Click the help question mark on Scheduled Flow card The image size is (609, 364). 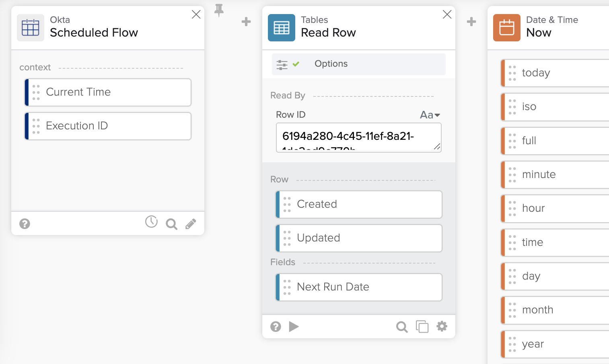pyautogui.click(x=25, y=223)
